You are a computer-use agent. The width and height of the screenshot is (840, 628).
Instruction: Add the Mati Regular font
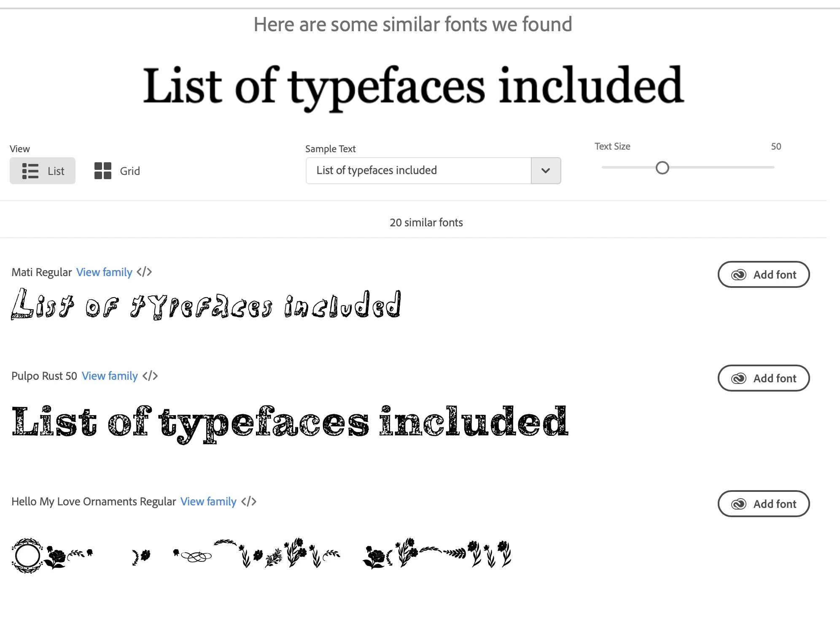pos(764,274)
